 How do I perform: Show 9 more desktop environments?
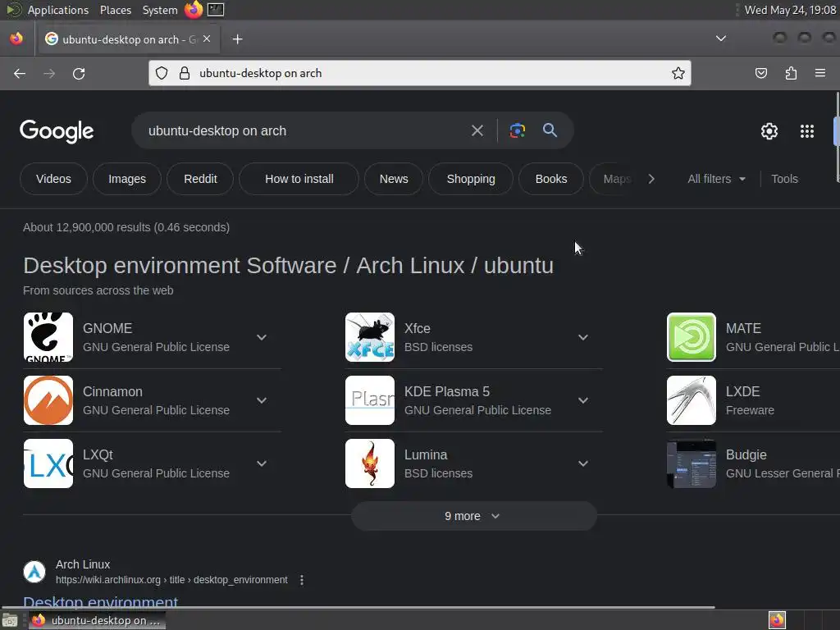(473, 516)
